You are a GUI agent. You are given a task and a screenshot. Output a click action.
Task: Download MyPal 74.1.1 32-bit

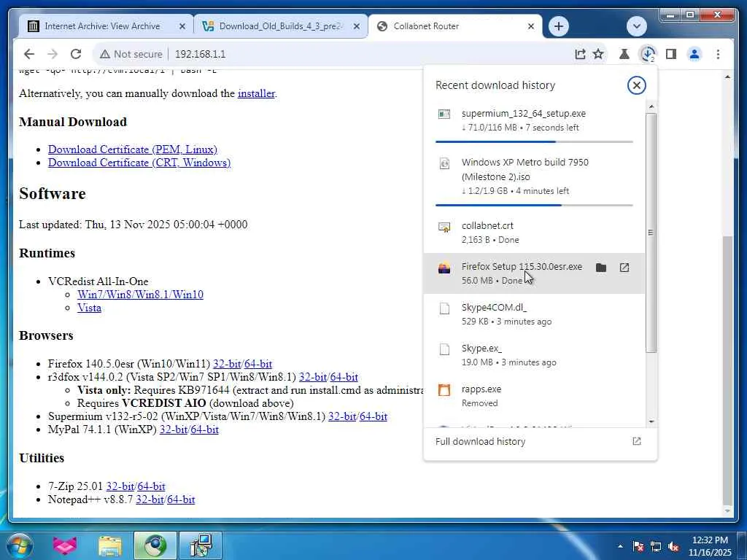(x=174, y=429)
